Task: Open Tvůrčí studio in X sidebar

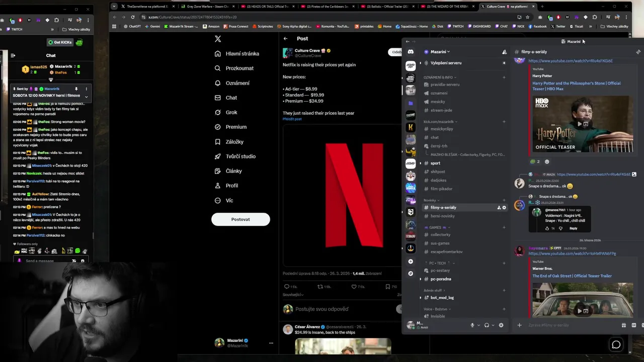Action: 235,156
